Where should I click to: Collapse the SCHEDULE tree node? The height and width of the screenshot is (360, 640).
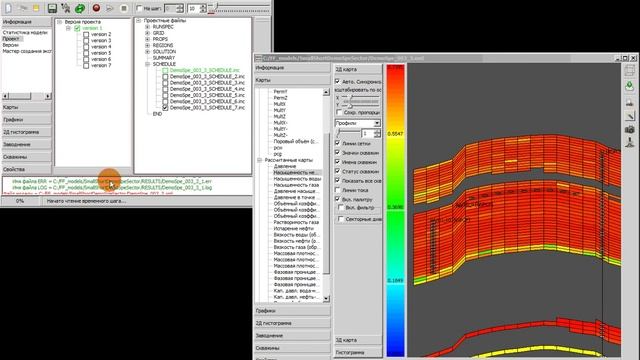click(x=148, y=64)
